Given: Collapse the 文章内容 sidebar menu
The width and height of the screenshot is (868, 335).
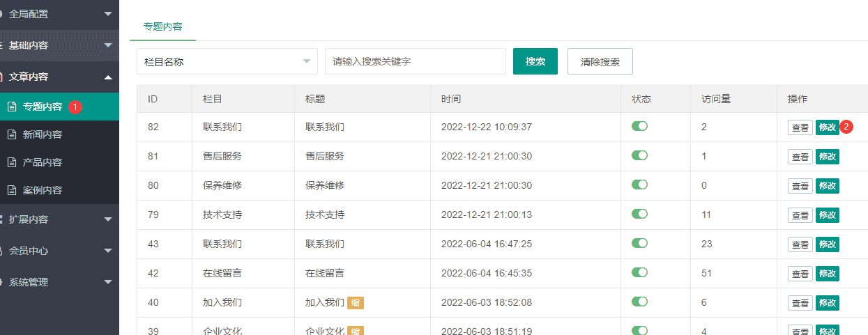Looking at the screenshot, I should pos(59,77).
